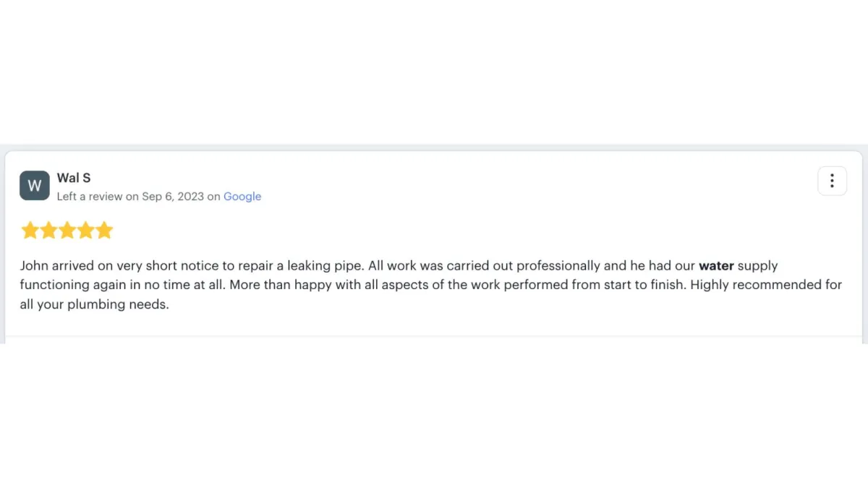Click the "Left a review on" text
The height and width of the screenshot is (488, 868).
(x=98, y=197)
